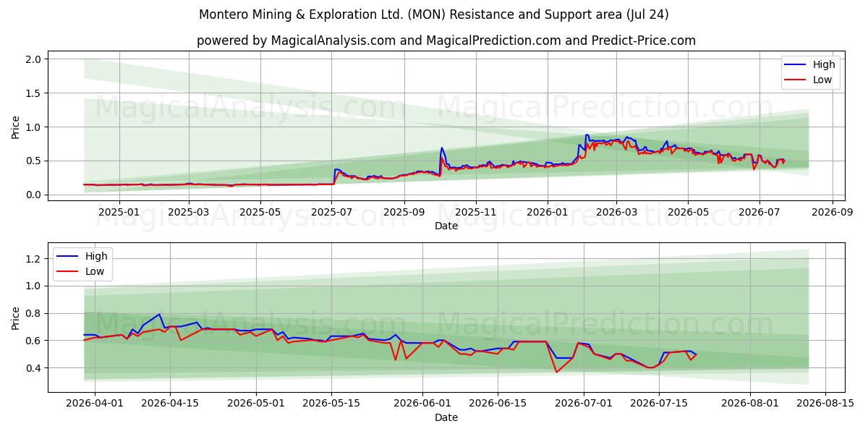Click the 2025-07 tick label on top chart
This screenshot has width=868, height=434.
(x=332, y=212)
